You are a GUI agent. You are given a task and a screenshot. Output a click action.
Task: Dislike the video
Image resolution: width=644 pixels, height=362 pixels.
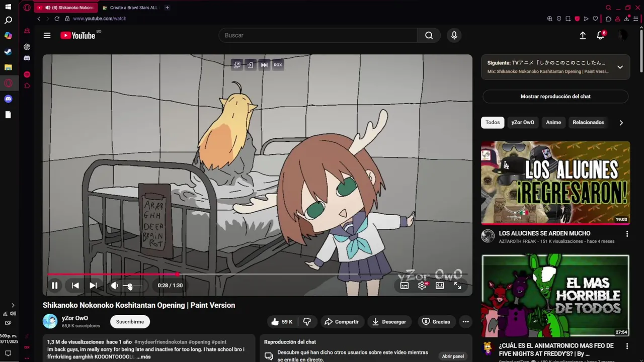pyautogui.click(x=307, y=322)
